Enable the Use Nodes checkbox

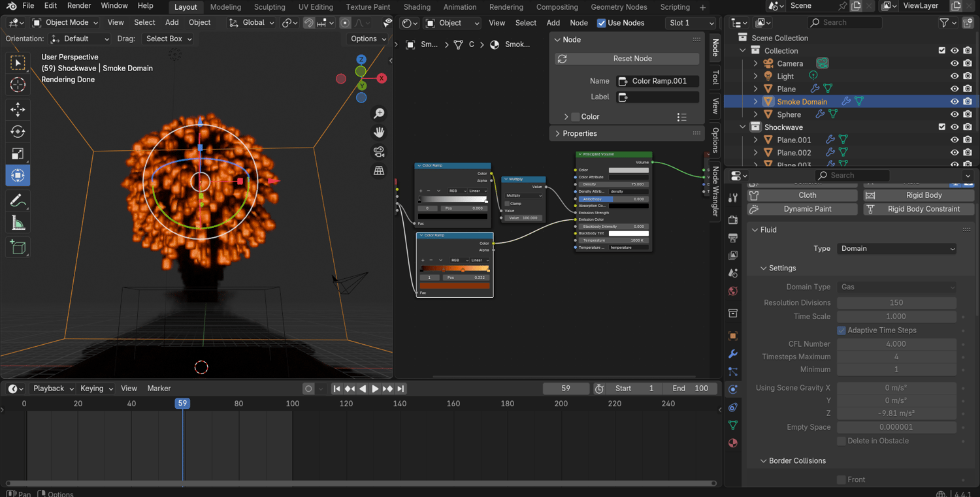click(602, 23)
